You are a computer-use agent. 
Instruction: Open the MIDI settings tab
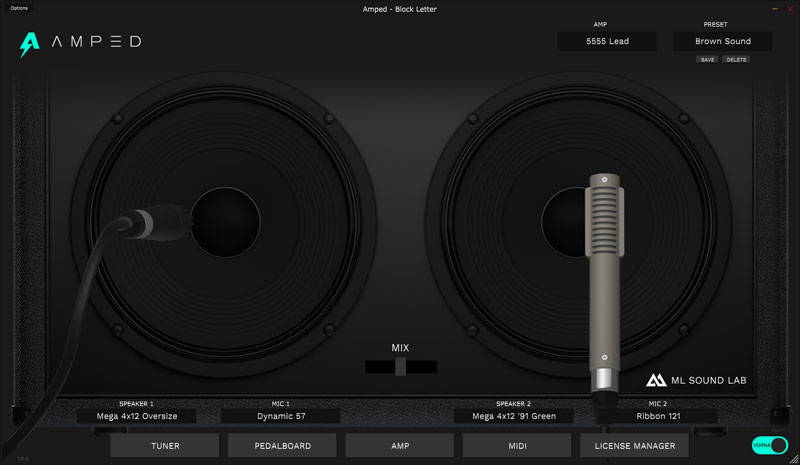click(x=517, y=446)
